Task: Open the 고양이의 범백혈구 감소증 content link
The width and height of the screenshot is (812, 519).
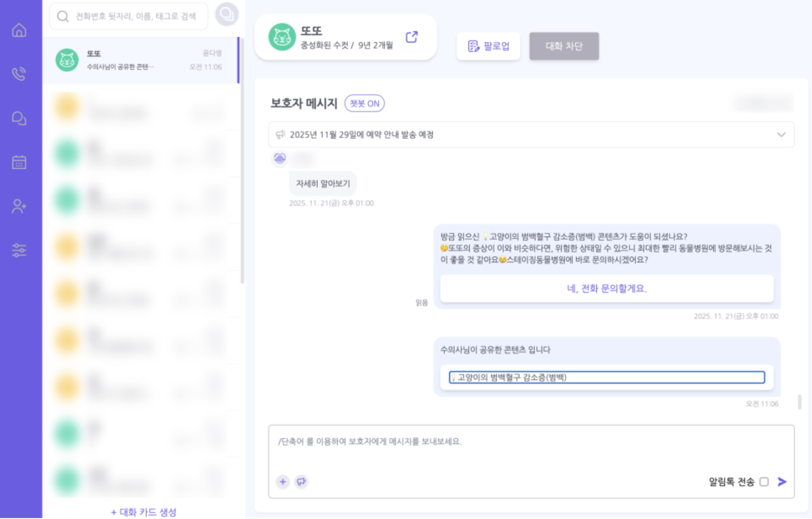Action: click(x=606, y=377)
